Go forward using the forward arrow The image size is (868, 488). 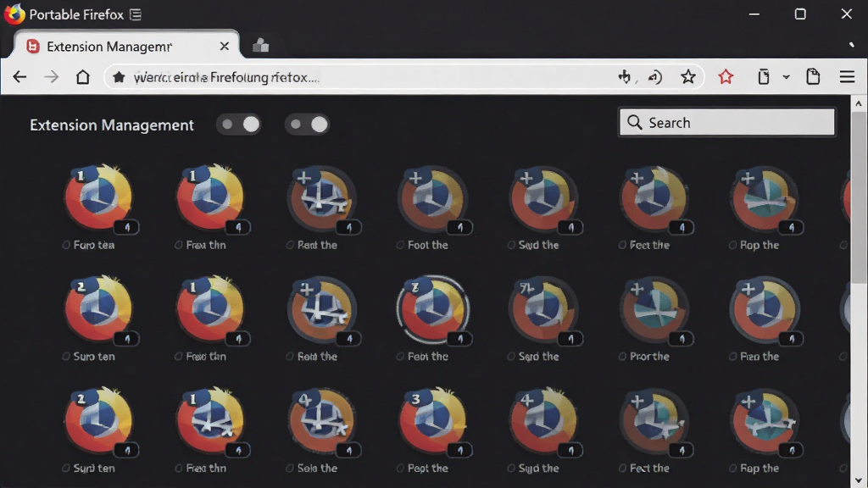(x=52, y=77)
